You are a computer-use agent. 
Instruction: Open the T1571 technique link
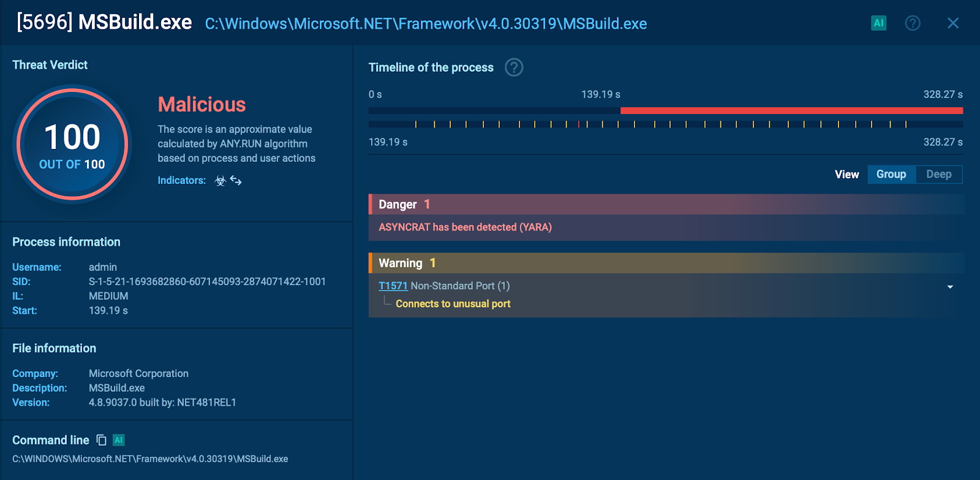coord(393,286)
